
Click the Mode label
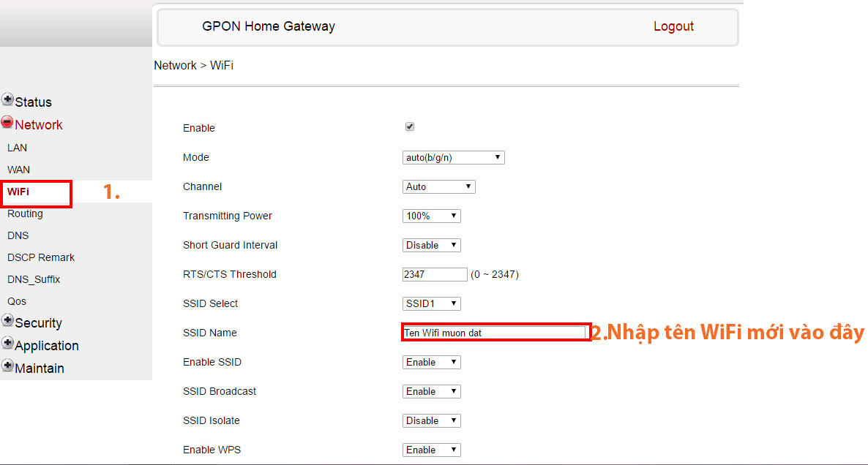(x=196, y=158)
